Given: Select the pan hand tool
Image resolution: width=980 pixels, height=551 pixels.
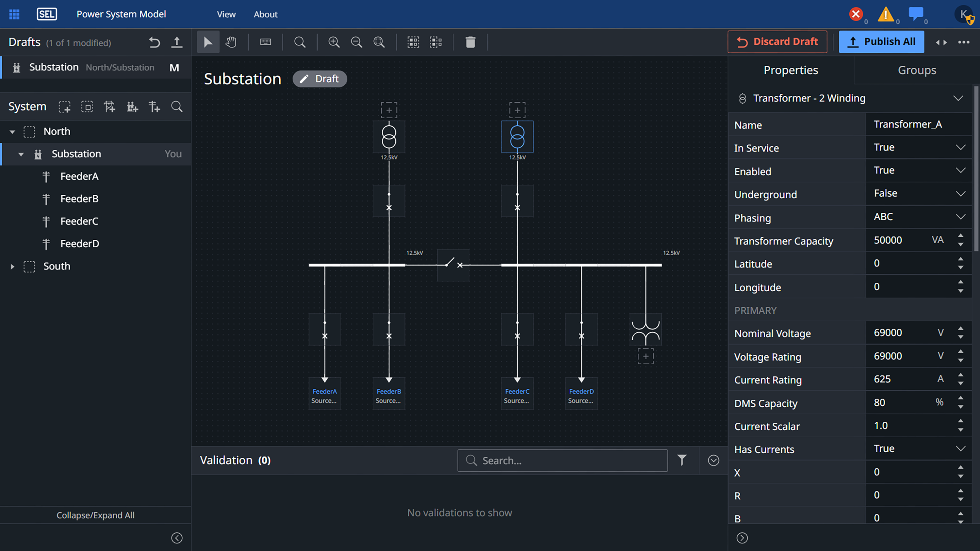Looking at the screenshot, I should (x=231, y=42).
